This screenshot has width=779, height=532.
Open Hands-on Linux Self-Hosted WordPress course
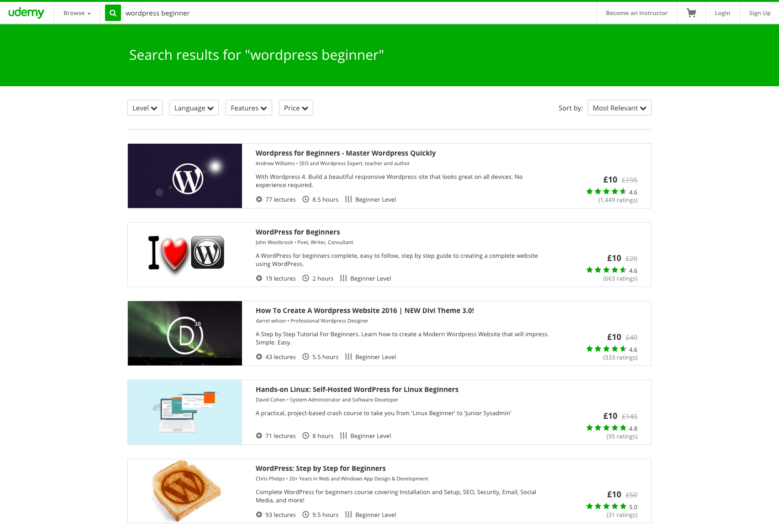(357, 390)
